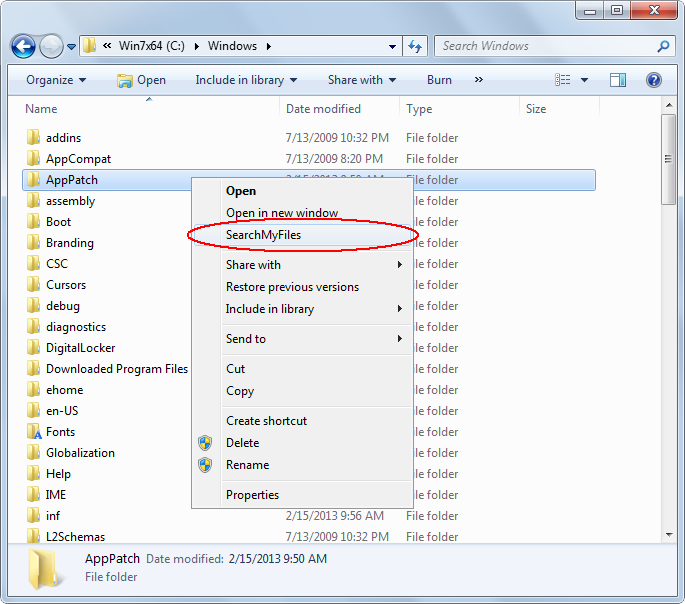Show more toolbar commands chevron

[x=479, y=79]
